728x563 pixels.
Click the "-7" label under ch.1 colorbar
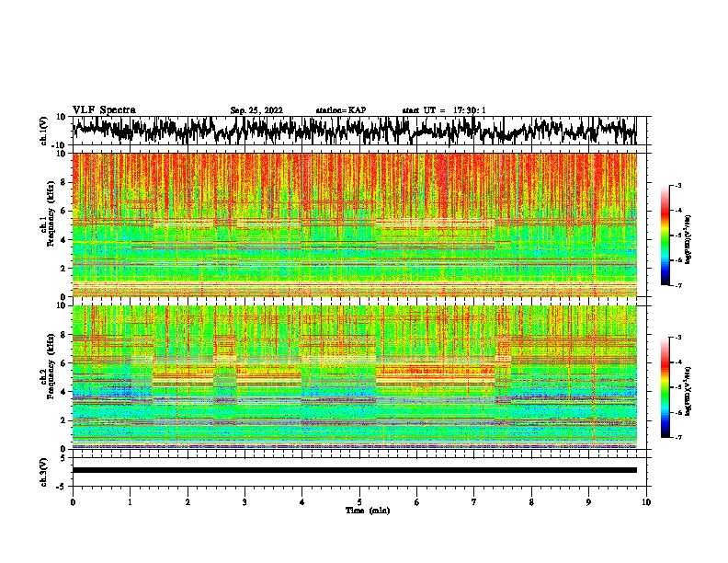pyautogui.click(x=677, y=285)
